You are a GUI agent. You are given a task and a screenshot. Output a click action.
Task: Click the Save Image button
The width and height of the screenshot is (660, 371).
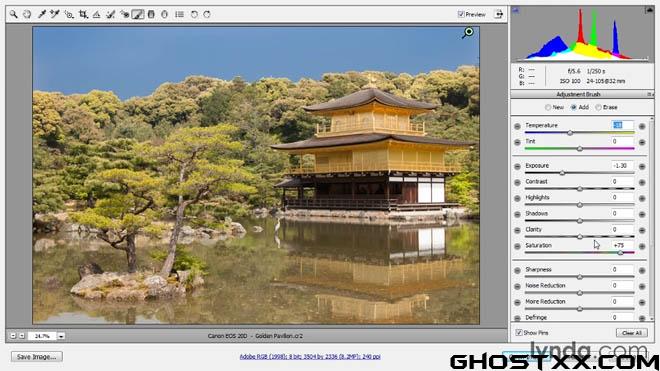click(37, 357)
